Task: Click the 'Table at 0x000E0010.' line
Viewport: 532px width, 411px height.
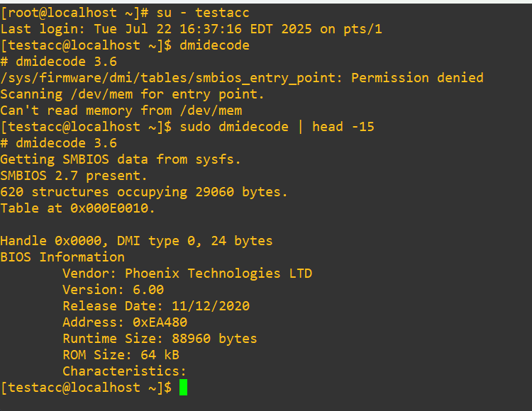Action: point(77,208)
